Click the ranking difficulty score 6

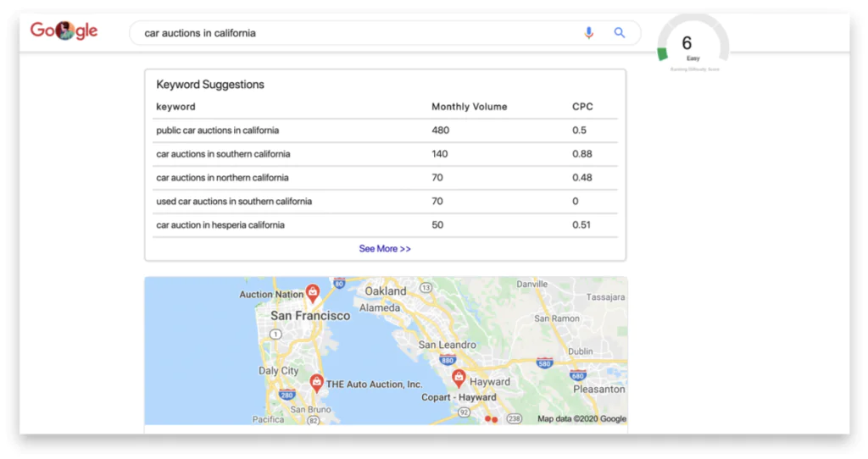[x=687, y=43]
